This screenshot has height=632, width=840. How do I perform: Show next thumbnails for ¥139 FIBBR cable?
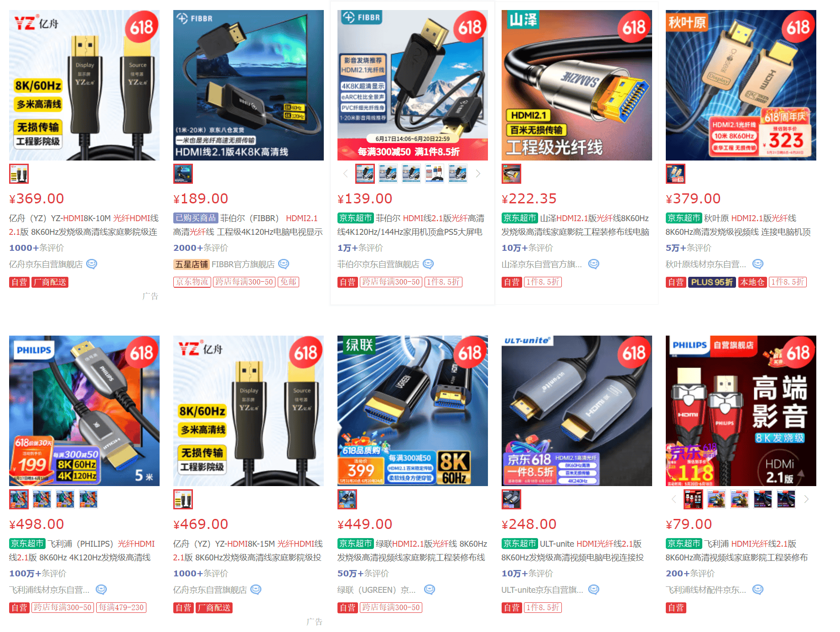(x=478, y=174)
